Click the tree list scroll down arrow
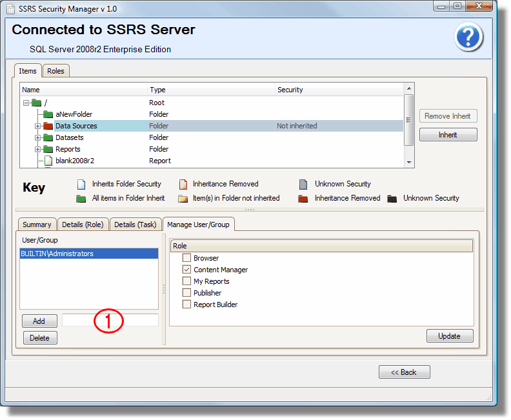The height and width of the screenshot is (420, 511). 409,163
